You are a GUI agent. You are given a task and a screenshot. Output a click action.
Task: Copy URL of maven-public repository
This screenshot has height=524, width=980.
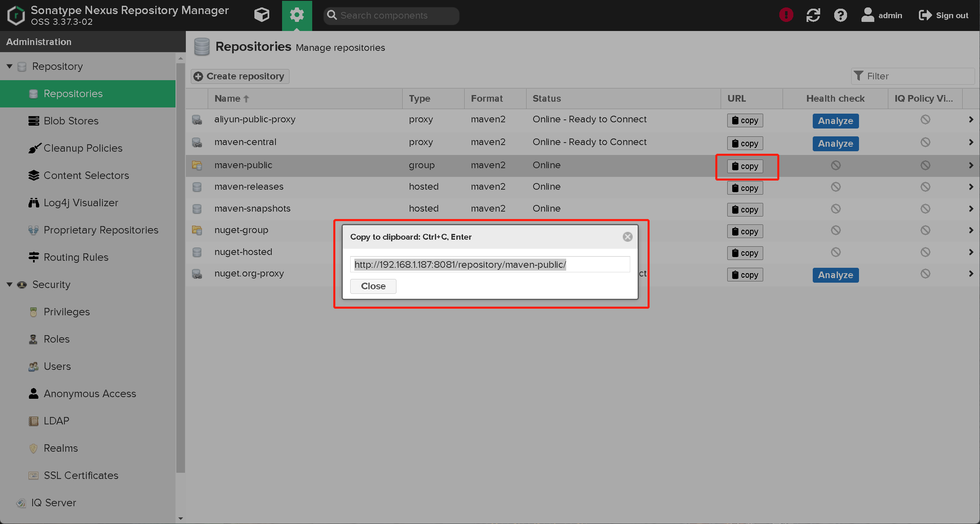[x=745, y=166]
